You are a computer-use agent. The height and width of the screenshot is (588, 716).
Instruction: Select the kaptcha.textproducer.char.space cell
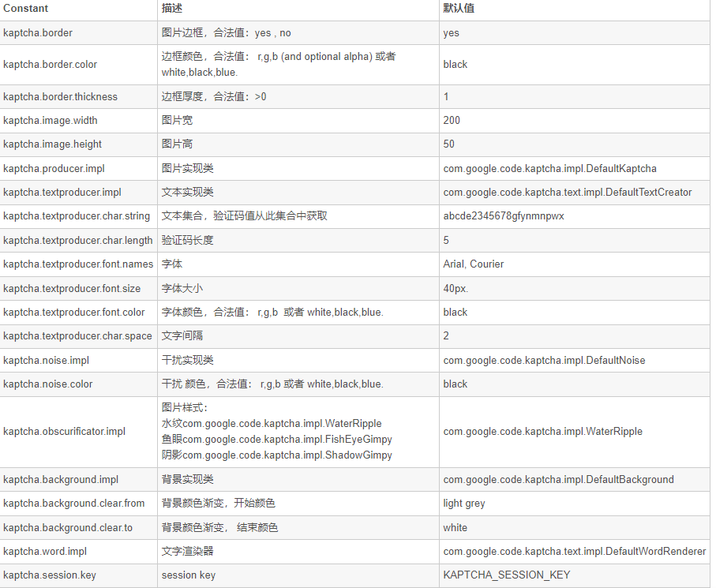click(77, 336)
